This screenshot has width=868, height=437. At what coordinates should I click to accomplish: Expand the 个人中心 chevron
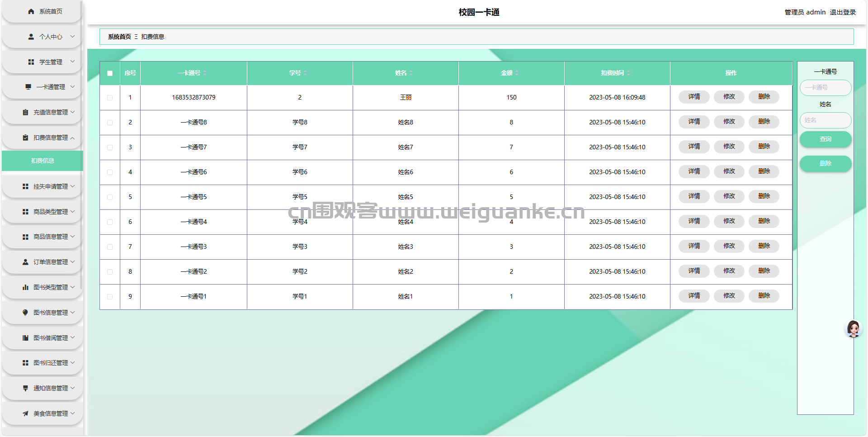tap(72, 37)
